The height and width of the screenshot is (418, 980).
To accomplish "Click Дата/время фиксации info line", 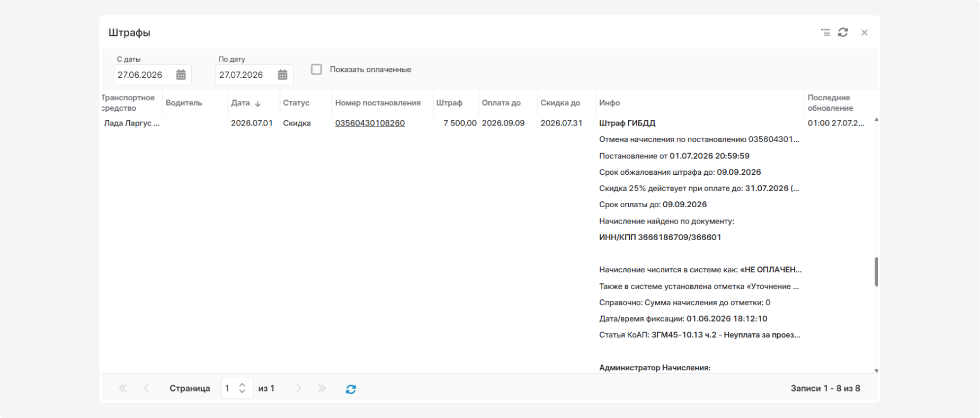I will click(683, 318).
